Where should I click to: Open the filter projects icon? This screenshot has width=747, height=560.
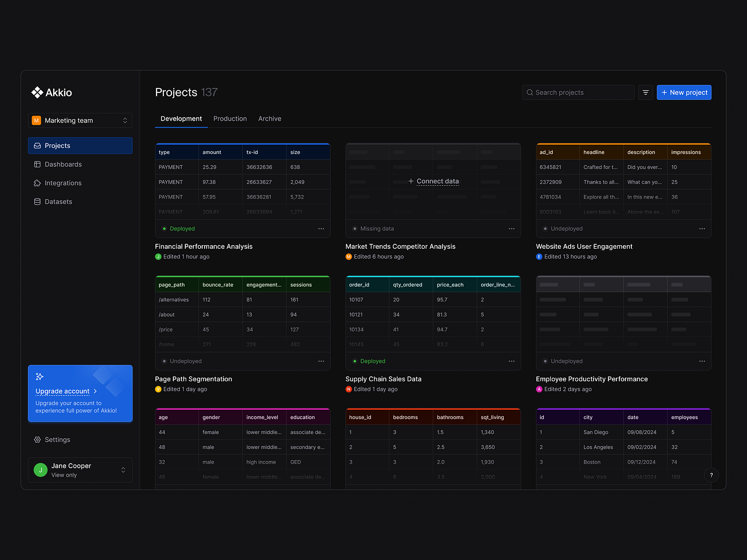645,92
